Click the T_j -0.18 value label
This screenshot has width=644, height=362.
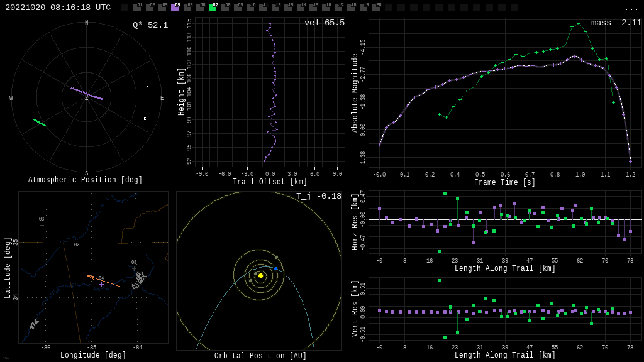(319, 197)
